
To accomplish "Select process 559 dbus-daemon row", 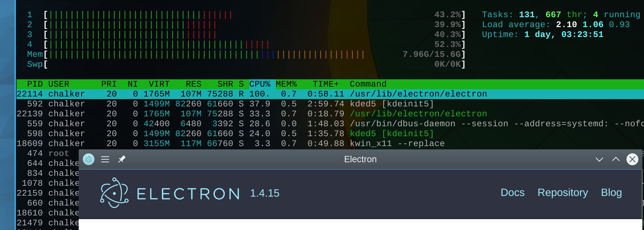I will click(x=330, y=124).
